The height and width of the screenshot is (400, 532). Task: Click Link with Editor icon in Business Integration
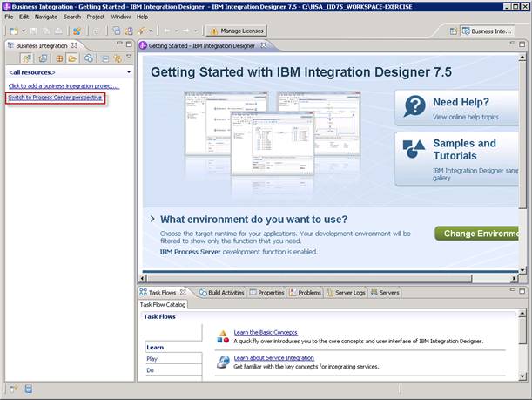tap(117, 58)
